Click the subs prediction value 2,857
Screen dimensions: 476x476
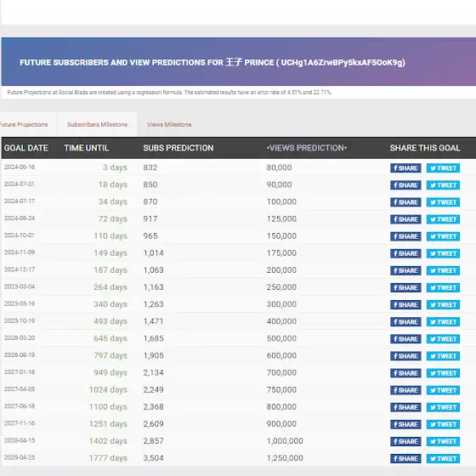[x=153, y=441]
